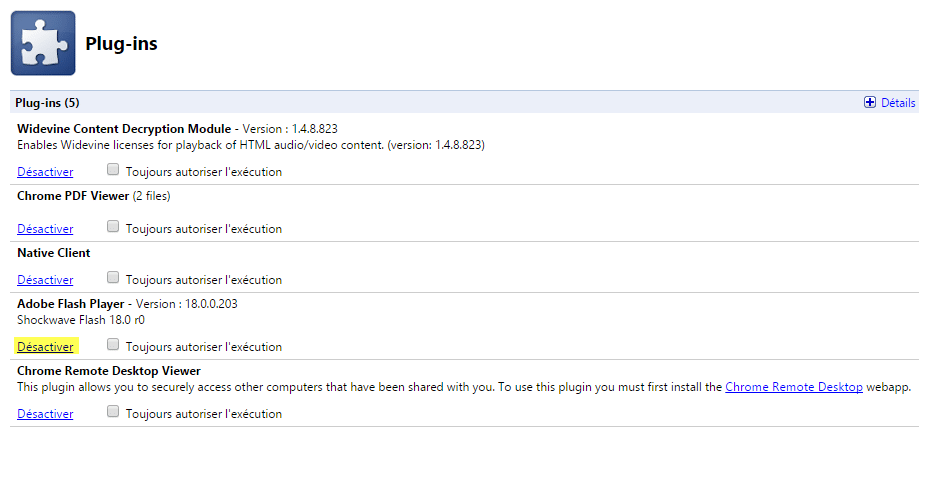Toggle always-allow checkbox for Adobe Flash Player
929x491 pixels.
pos(113,345)
